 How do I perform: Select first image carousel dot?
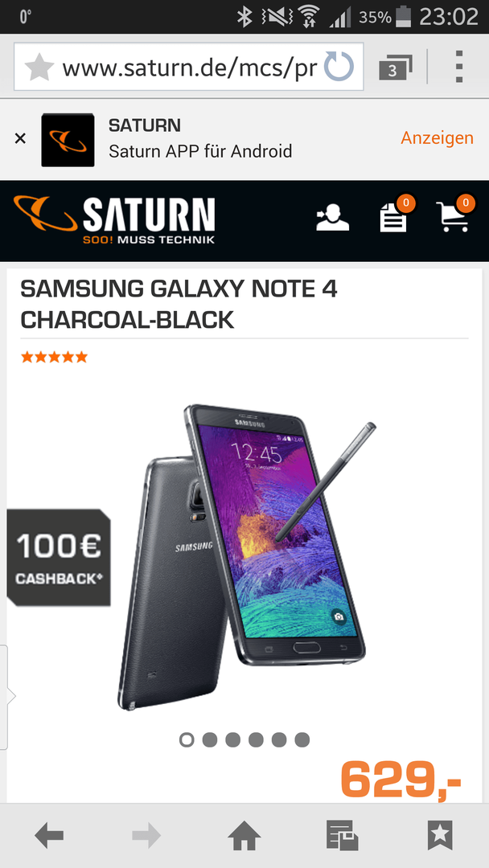click(x=187, y=739)
